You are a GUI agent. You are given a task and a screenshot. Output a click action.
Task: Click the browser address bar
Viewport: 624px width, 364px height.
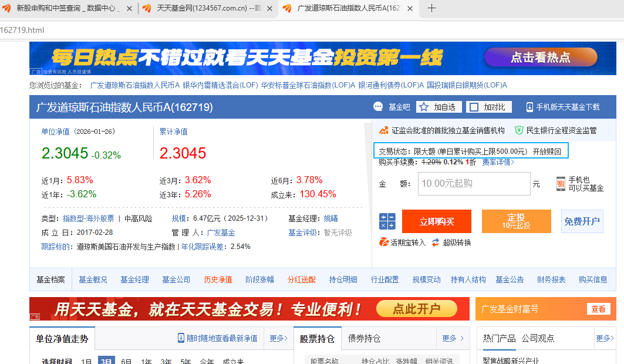[x=312, y=30]
